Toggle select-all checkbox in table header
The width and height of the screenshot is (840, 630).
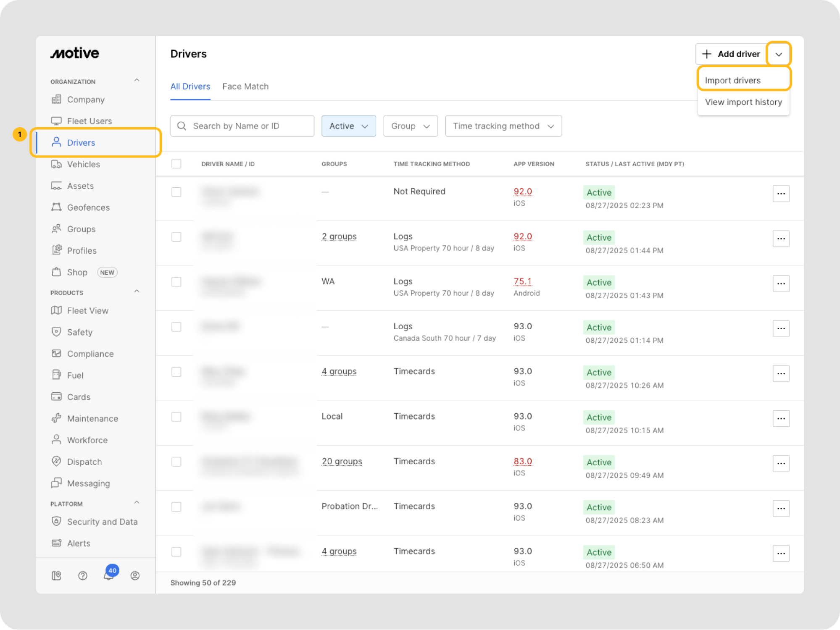pyautogui.click(x=176, y=164)
